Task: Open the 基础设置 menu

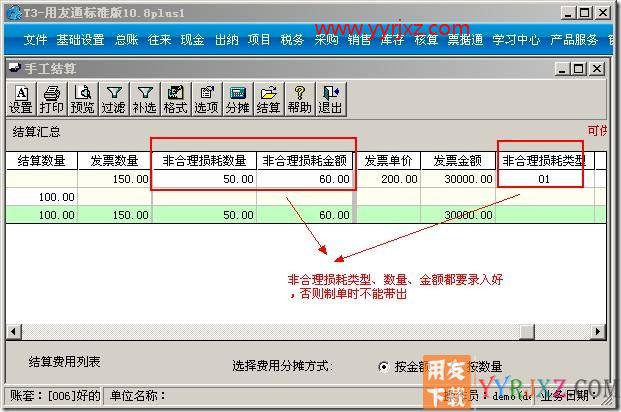Action: pyautogui.click(x=80, y=40)
